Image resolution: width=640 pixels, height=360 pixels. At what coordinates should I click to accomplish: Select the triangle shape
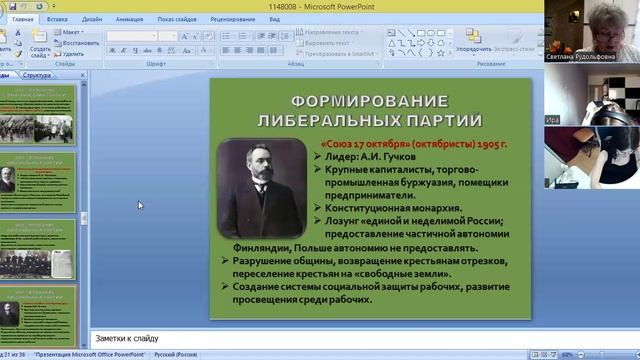click(391, 43)
